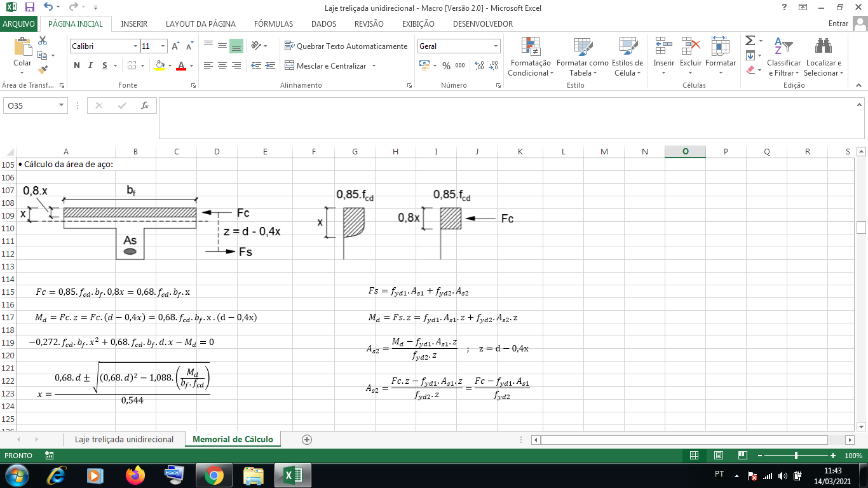Switch to Page Break Preview icon

click(x=742, y=456)
